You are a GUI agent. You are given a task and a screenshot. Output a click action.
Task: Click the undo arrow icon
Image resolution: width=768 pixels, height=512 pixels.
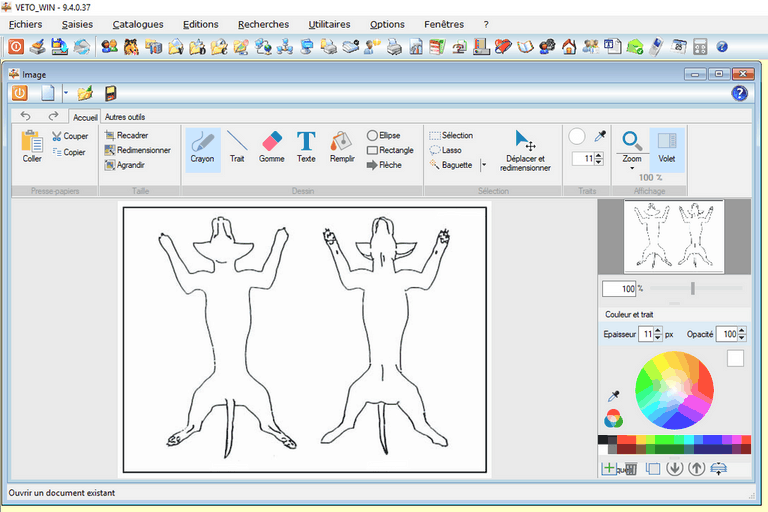[x=26, y=116]
